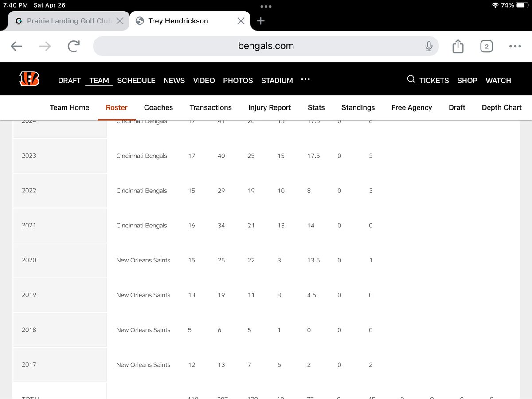Click the 2023 season row label
This screenshot has height=399, width=532.
click(x=29, y=156)
